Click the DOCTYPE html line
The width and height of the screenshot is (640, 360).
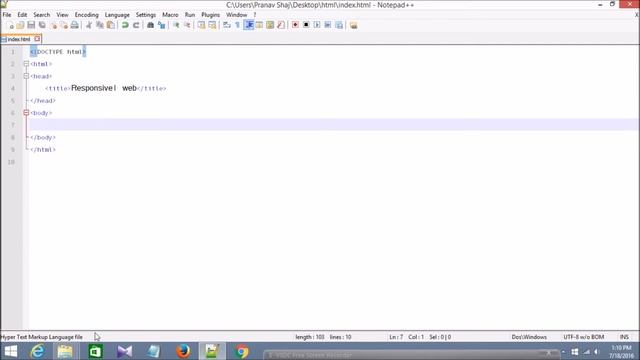[58, 52]
